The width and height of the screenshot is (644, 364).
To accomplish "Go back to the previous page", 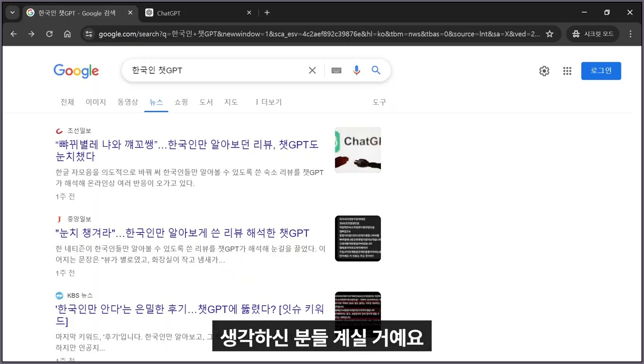I will pos(13,34).
